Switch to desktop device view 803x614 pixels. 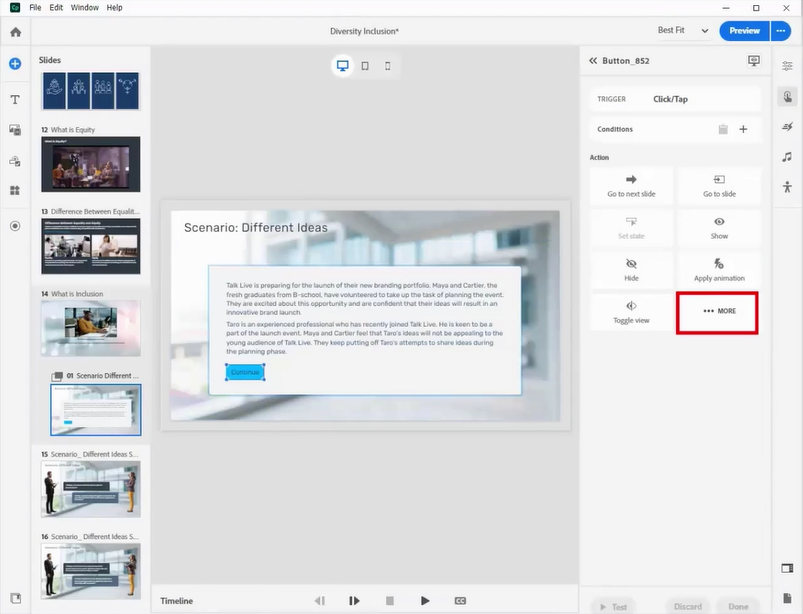[343, 66]
